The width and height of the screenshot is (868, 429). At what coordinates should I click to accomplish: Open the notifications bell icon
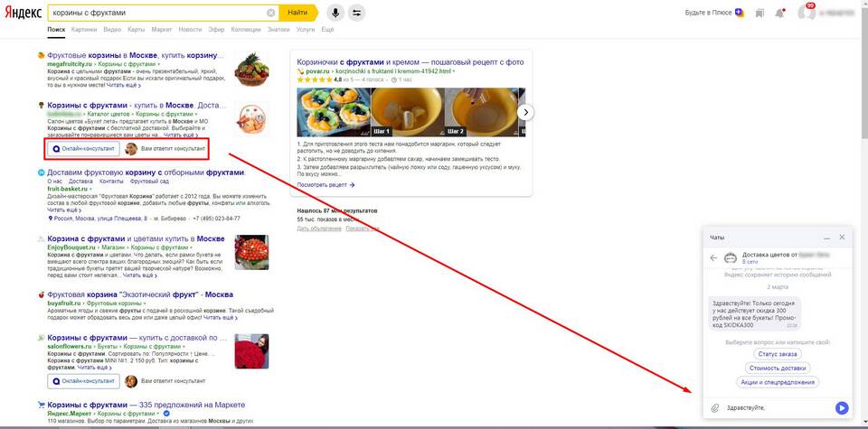click(779, 13)
